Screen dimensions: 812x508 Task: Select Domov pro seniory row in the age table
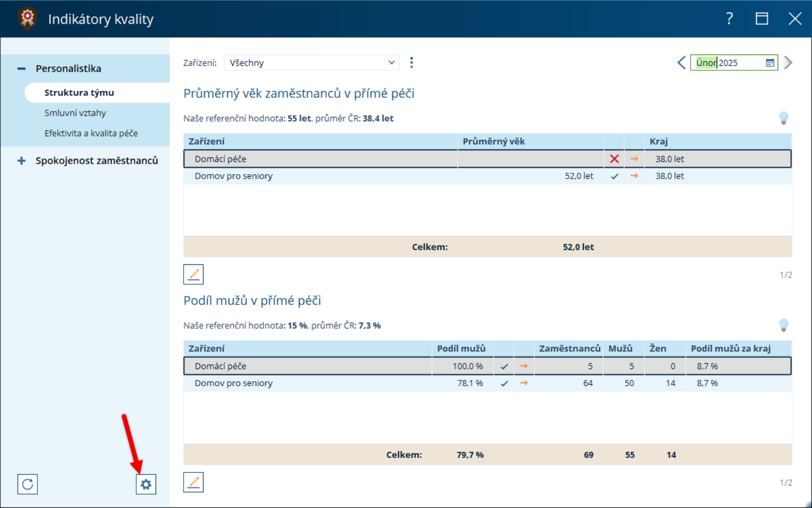[487, 176]
